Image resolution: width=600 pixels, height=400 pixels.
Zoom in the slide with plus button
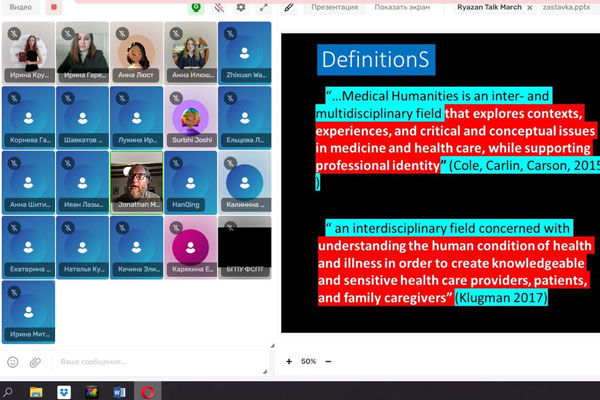[289, 361]
